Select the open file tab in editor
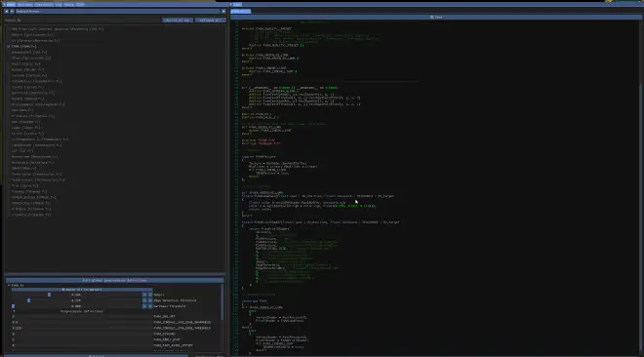Viewport: 644px width, 357px height. tap(240, 11)
